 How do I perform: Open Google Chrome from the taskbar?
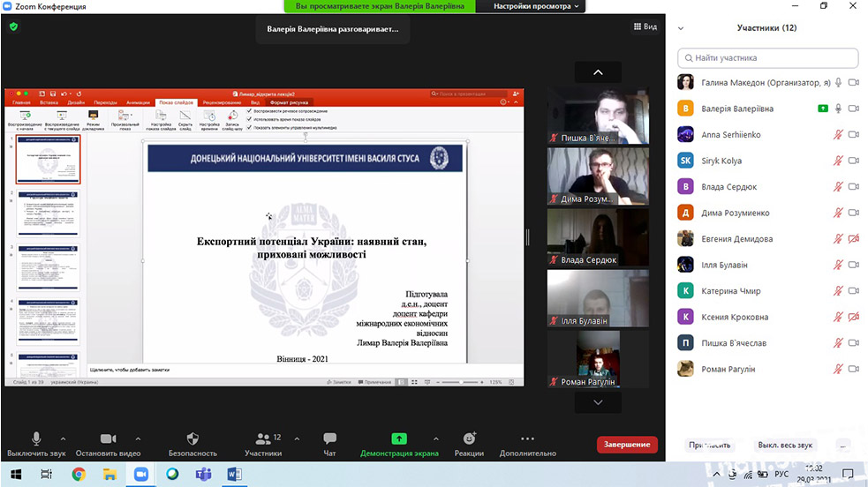point(79,475)
